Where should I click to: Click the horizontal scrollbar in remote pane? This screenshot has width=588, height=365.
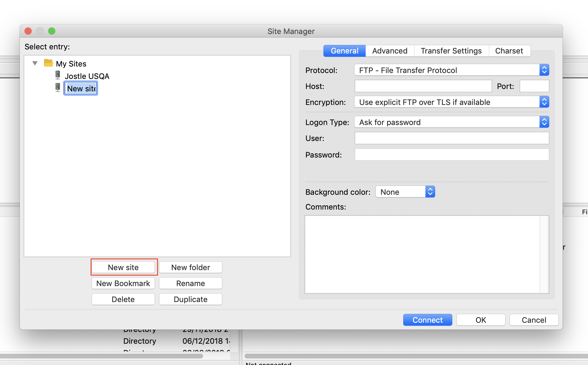[416, 356]
